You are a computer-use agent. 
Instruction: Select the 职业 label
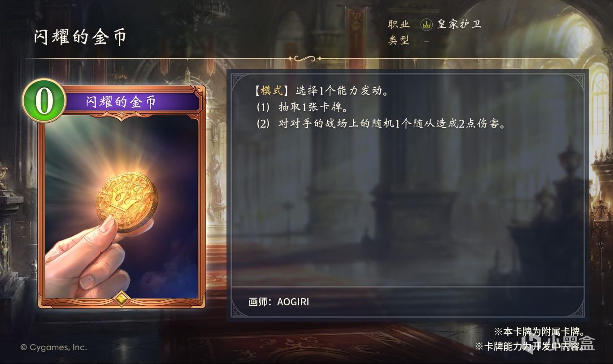click(399, 24)
